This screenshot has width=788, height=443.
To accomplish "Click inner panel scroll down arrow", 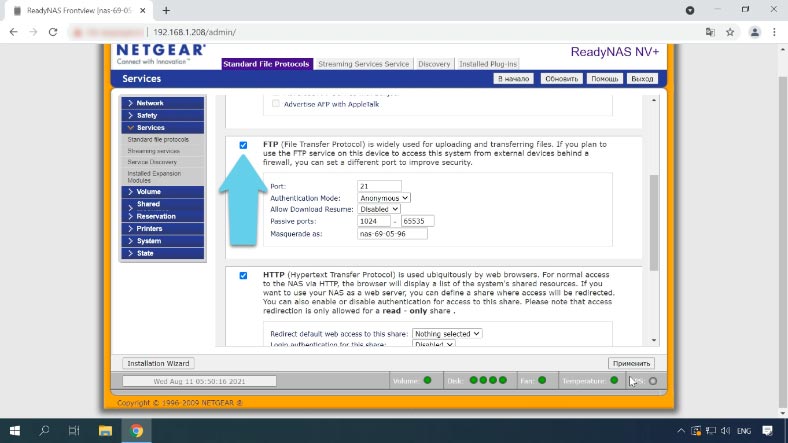I will (654, 341).
